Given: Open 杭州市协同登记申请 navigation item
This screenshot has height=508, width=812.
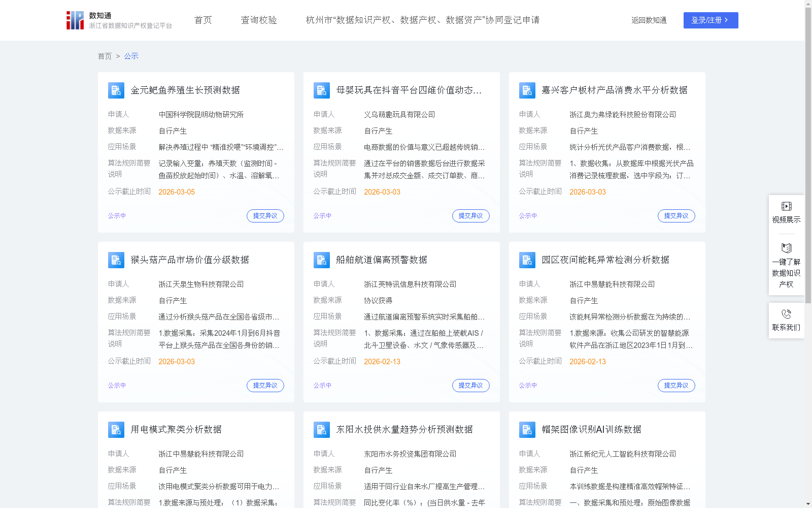Looking at the screenshot, I should tap(423, 20).
